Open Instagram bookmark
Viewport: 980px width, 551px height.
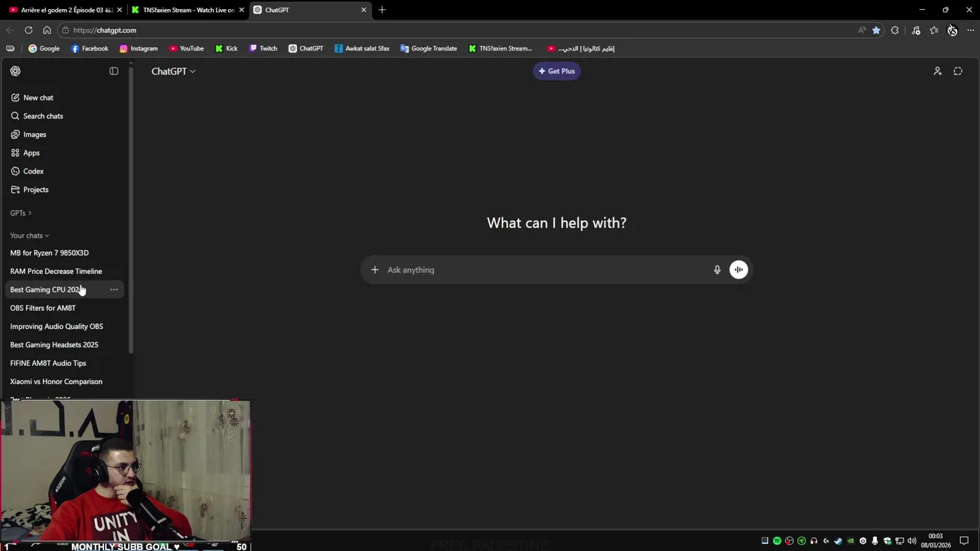pos(139,48)
